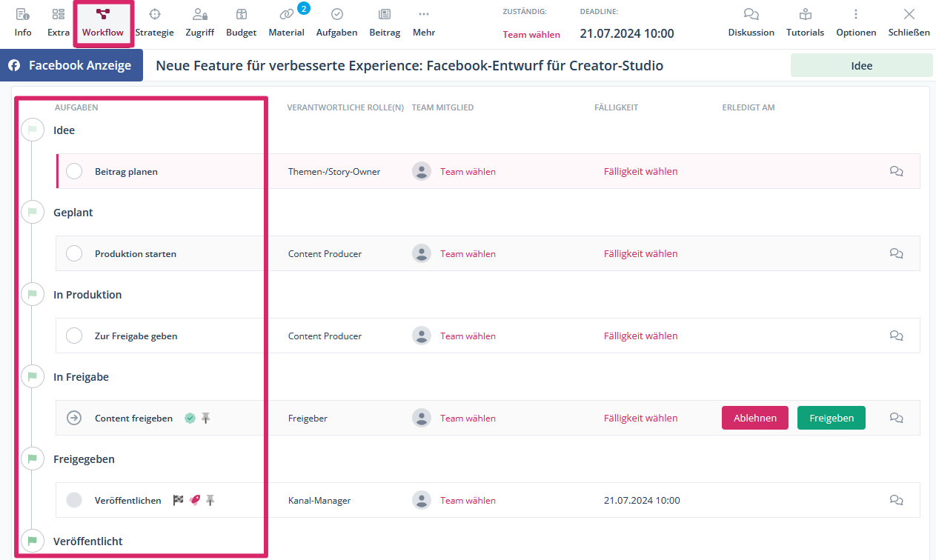Viewport: 936px width, 560px height.
Task: Open the Mehr overflow menu
Action: (x=424, y=22)
